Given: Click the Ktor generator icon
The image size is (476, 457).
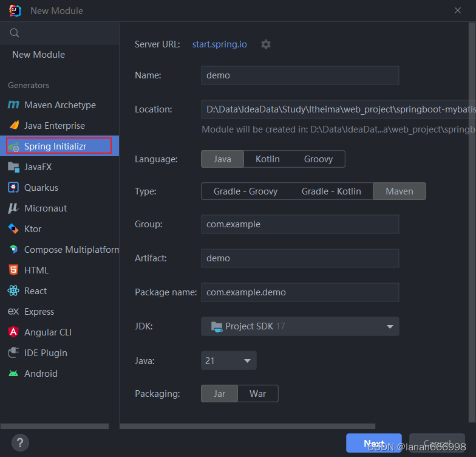Looking at the screenshot, I should (13, 228).
